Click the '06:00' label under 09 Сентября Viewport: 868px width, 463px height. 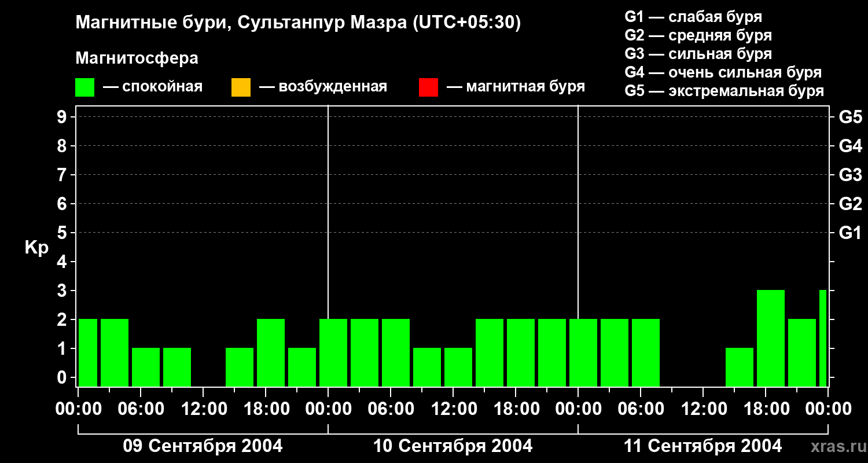pos(141,409)
